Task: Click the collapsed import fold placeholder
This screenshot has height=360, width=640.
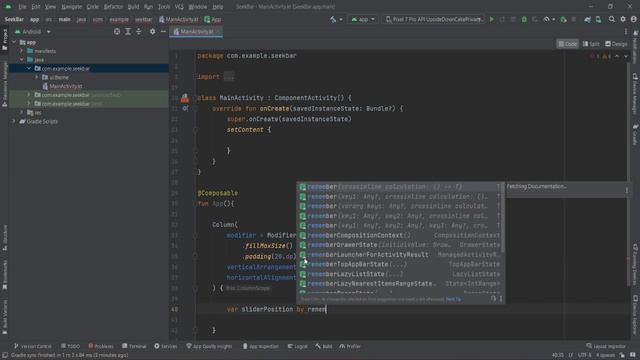Action: (229, 77)
